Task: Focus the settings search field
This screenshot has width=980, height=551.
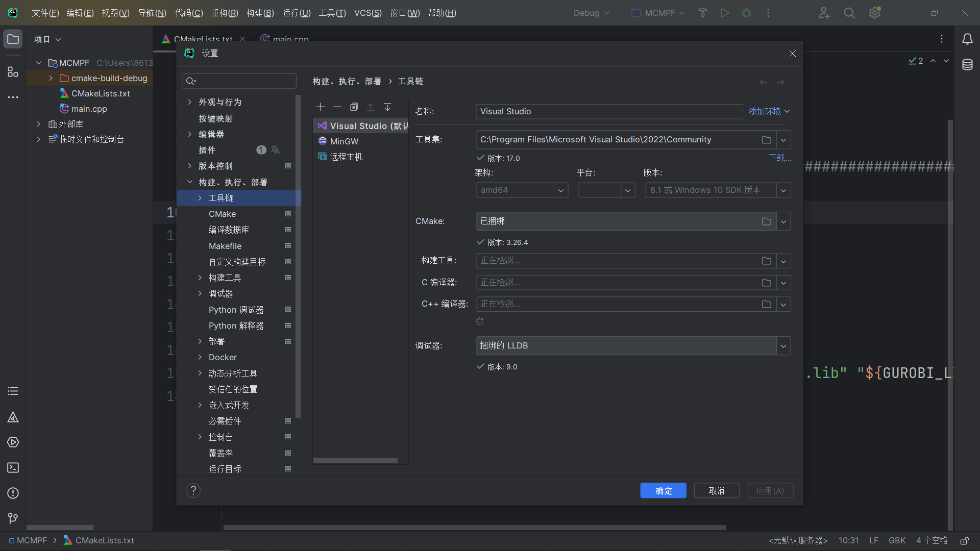Action: coord(239,81)
